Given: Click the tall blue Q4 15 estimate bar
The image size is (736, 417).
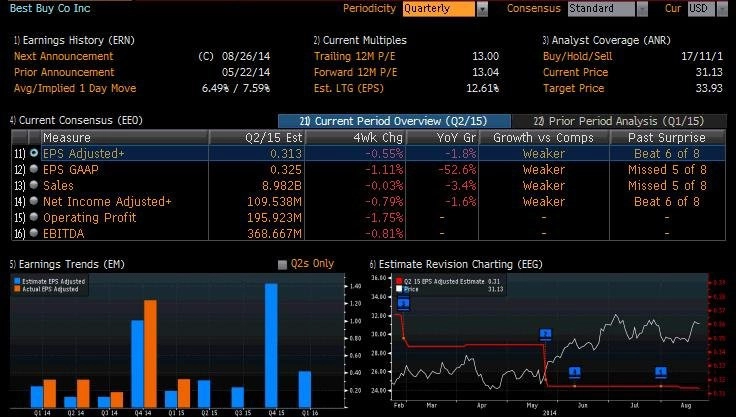Looking at the screenshot, I should pyautogui.click(x=271, y=345).
